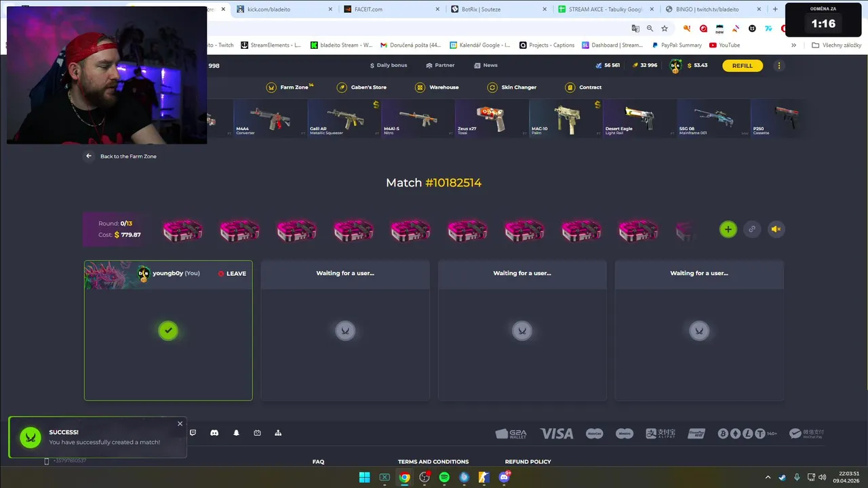Click the zoom magnifier in the address bar

click(650, 28)
